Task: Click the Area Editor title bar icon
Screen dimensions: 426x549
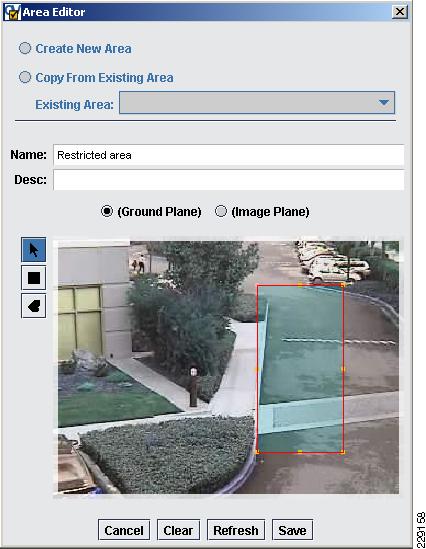Action: pos(13,12)
